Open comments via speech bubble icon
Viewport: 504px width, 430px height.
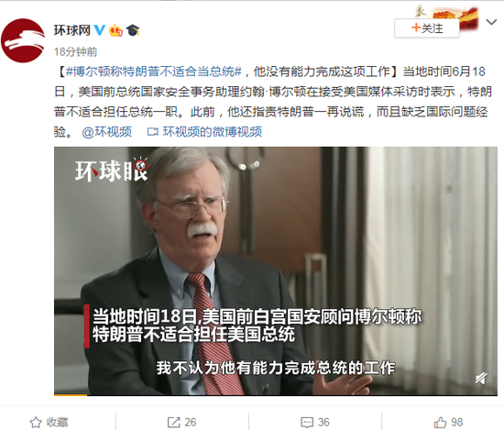pyautogui.click(x=307, y=423)
